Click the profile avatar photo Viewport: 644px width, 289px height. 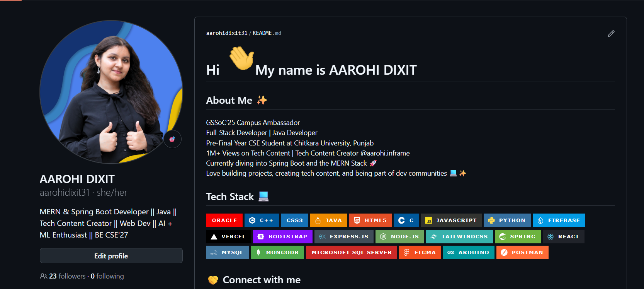[111, 92]
